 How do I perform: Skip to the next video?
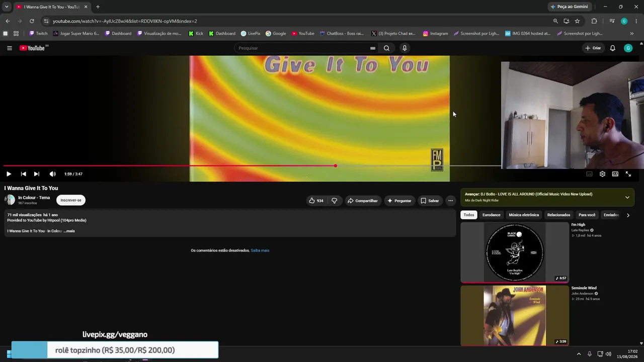click(x=36, y=174)
